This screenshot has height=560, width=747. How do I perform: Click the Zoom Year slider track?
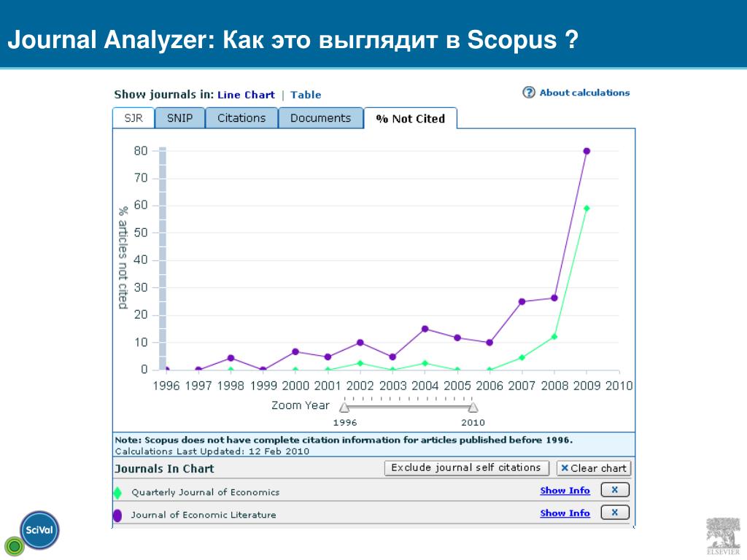click(409, 407)
